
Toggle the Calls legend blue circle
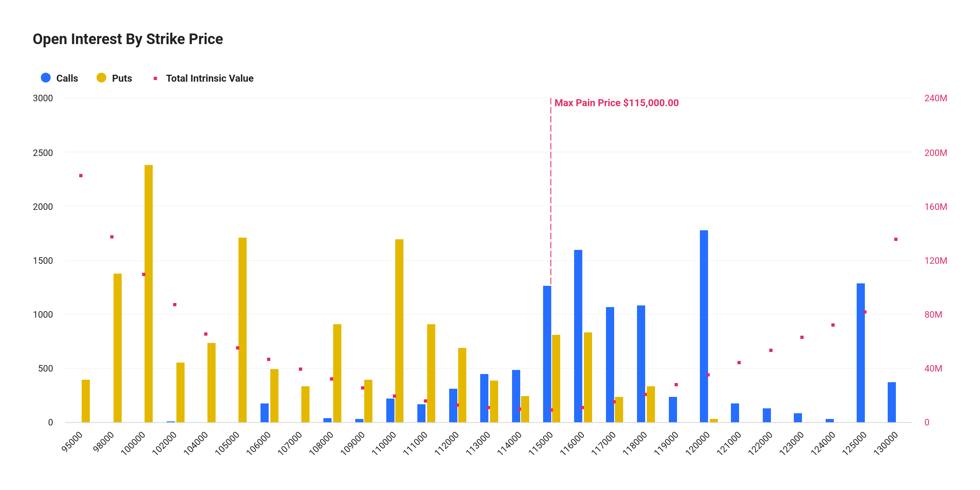coord(46,78)
